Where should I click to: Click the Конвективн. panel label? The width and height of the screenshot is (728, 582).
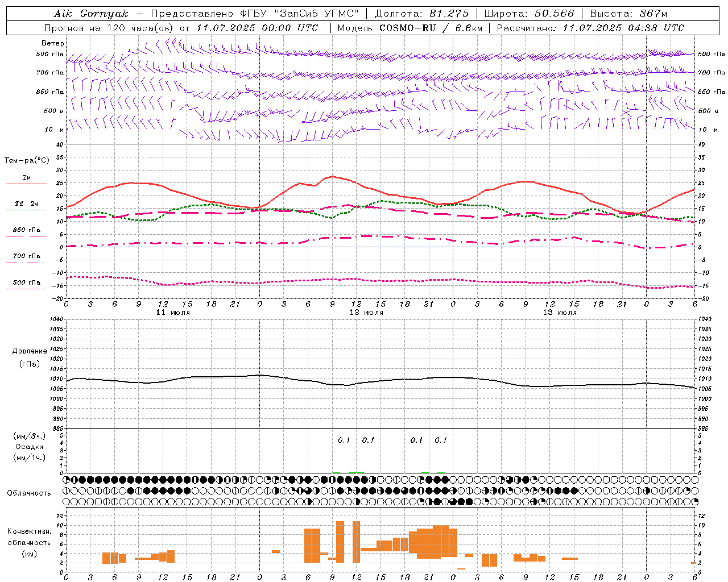pyautogui.click(x=29, y=531)
